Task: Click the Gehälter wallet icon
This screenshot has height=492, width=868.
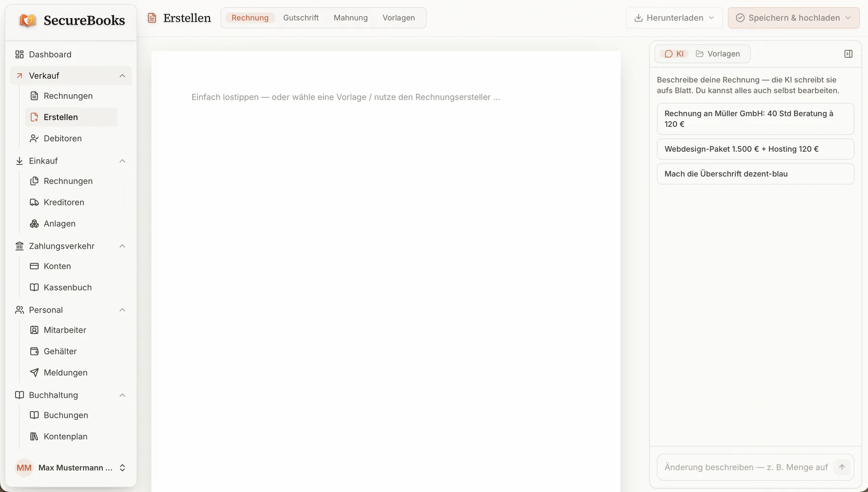Action: [x=34, y=351]
